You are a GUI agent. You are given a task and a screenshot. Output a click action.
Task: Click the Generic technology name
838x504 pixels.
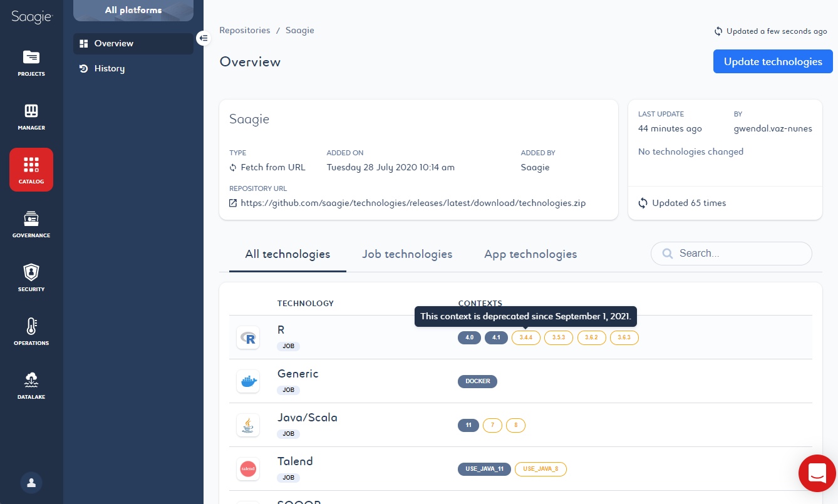click(298, 374)
